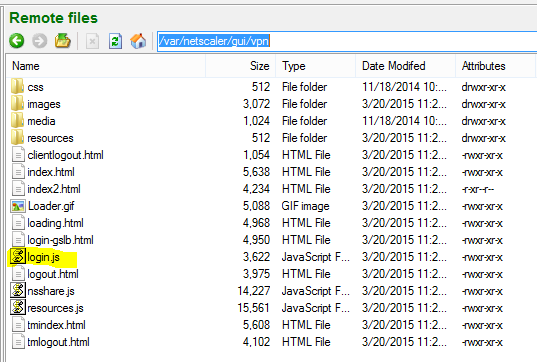Click the -r-xr--r-- attributes cell
This screenshot has width=537, height=362.
477,189
